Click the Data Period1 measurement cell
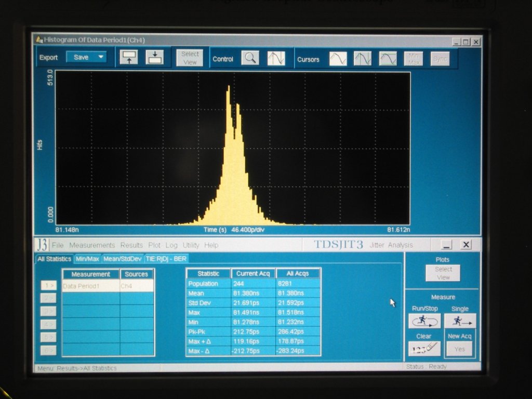The width and height of the screenshot is (532, 399). point(90,286)
